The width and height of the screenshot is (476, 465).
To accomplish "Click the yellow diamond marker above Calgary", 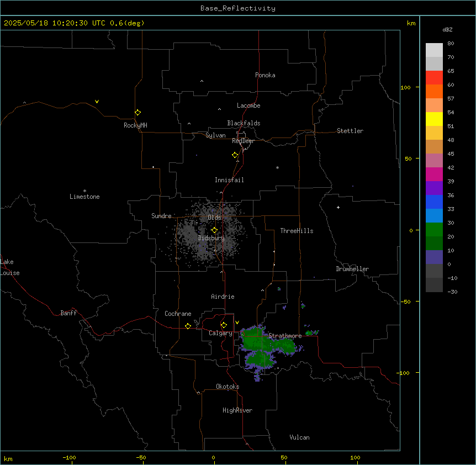I will coord(224,325).
